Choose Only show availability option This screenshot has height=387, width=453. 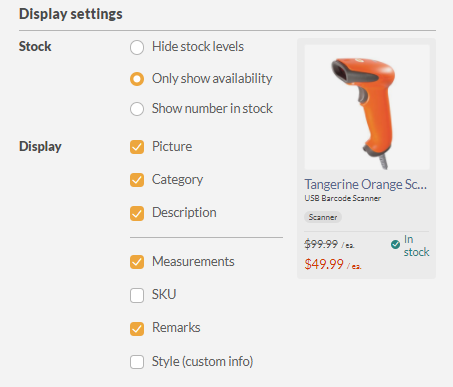click(137, 79)
